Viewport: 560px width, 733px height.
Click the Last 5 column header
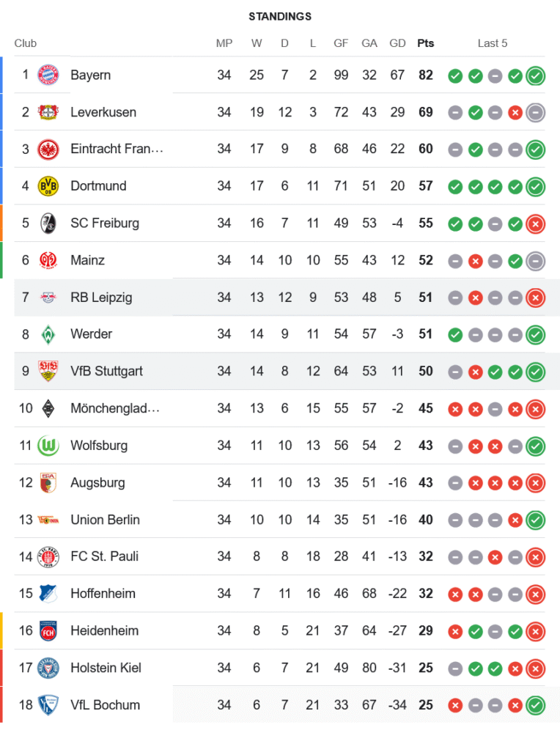pos(493,43)
